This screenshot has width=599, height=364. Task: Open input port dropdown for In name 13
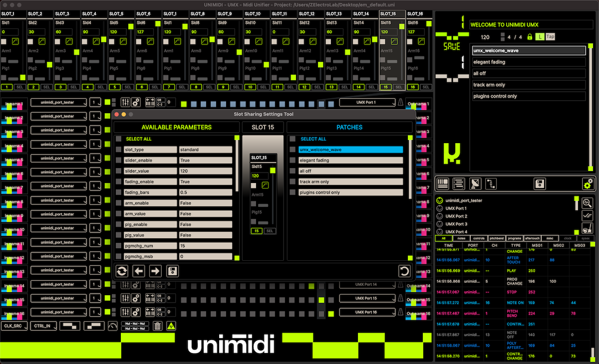58,270
